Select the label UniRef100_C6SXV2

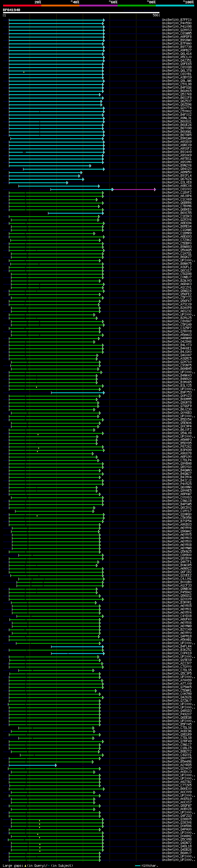[x=177, y=189]
